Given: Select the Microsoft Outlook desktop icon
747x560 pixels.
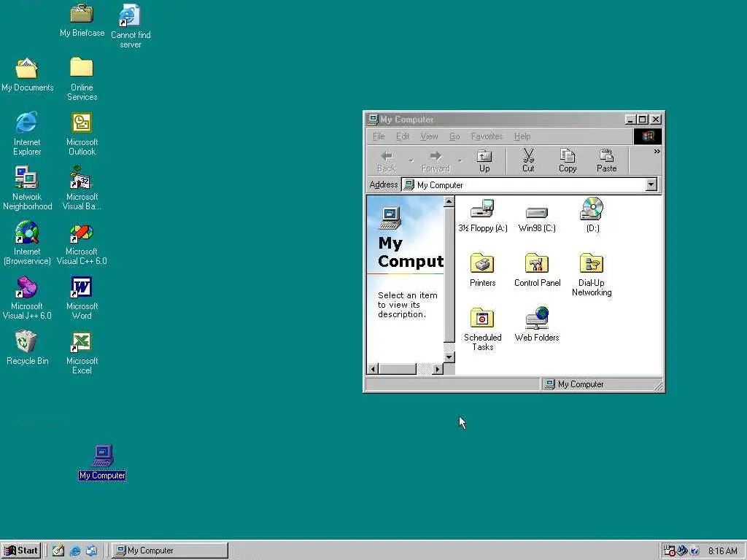Looking at the screenshot, I should 82,134.
